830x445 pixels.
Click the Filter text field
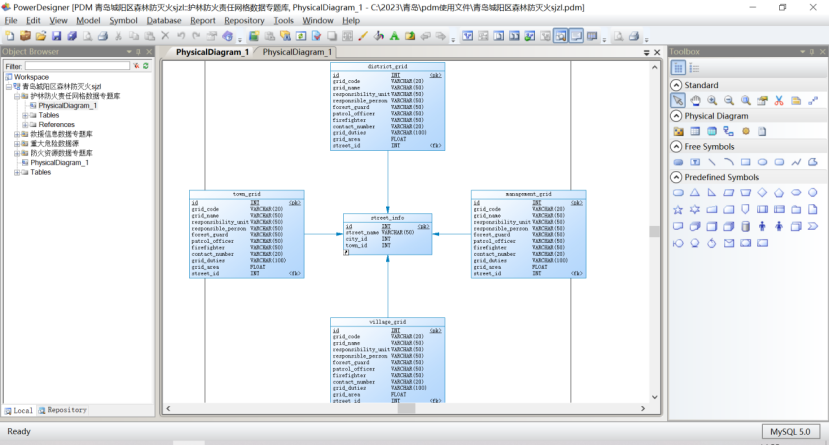pos(76,66)
